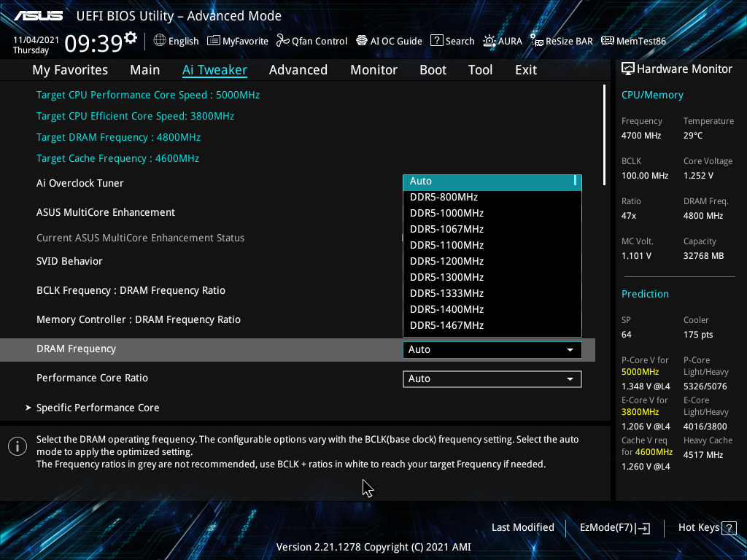Image resolution: width=747 pixels, height=560 pixels.
Task: Click Last Modified button
Action: coord(522,528)
